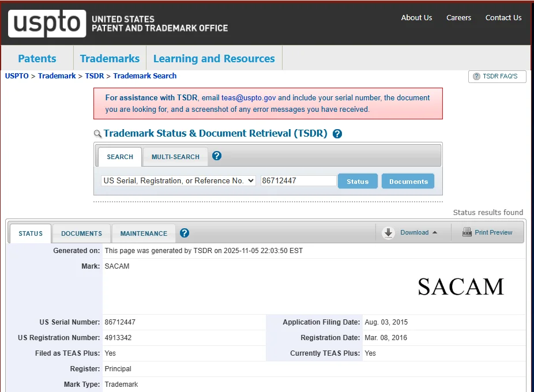The image size is (534, 392).
Task: Click the help icon beside the MAINTENANCE tab
Action: [184, 233]
